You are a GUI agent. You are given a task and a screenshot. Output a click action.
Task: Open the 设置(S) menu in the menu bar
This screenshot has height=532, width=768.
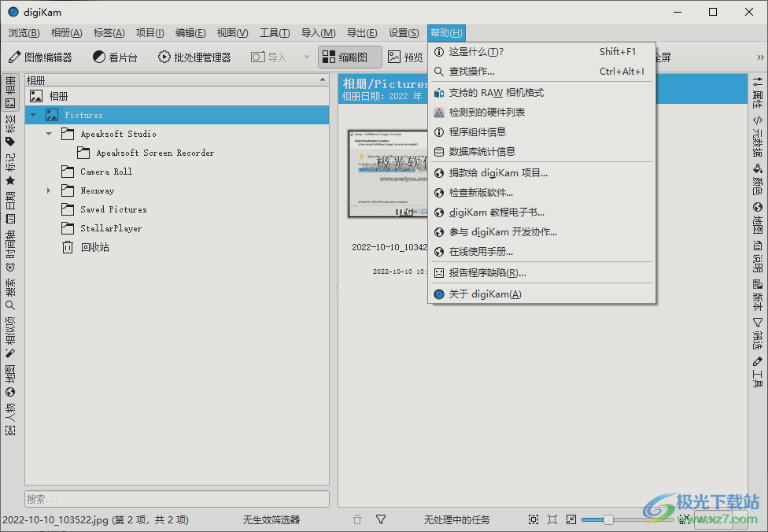point(404,33)
